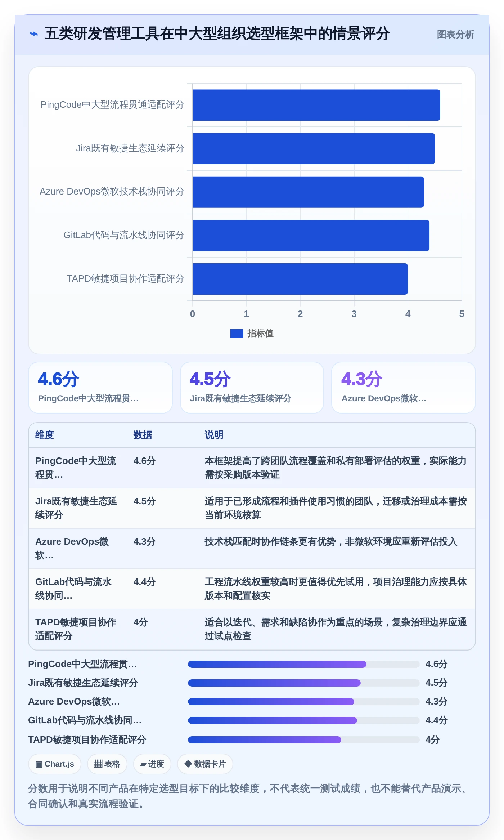Select the 4.5分 Jira data card
Viewport: 504px width, 840px height.
click(x=252, y=388)
